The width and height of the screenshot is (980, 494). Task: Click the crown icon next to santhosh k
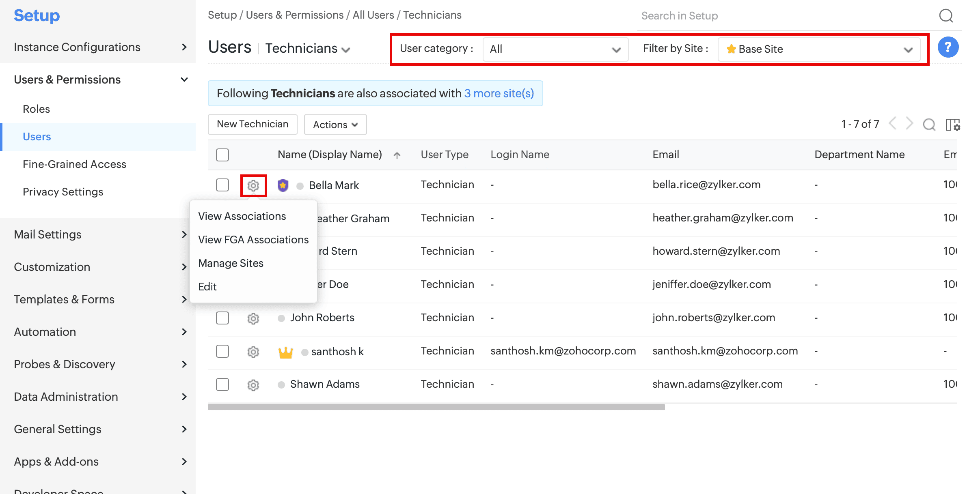[x=285, y=352]
